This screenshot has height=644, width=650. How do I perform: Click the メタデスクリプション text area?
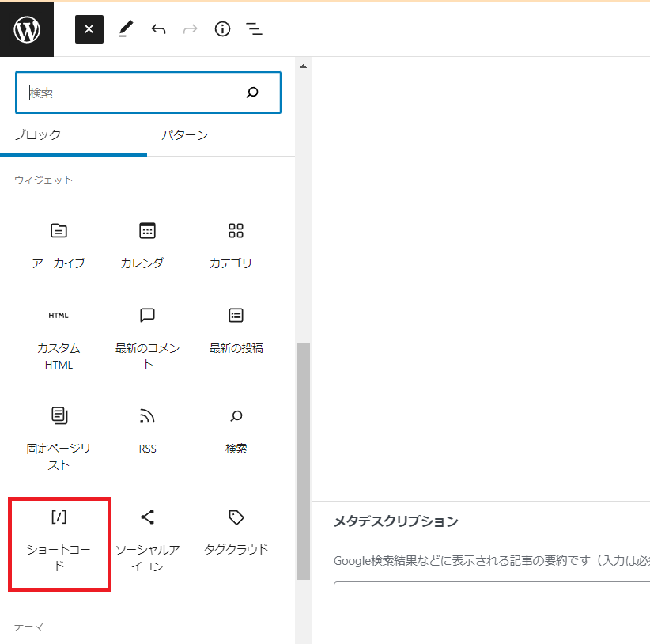pyautogui.click(x=492, y=613)
